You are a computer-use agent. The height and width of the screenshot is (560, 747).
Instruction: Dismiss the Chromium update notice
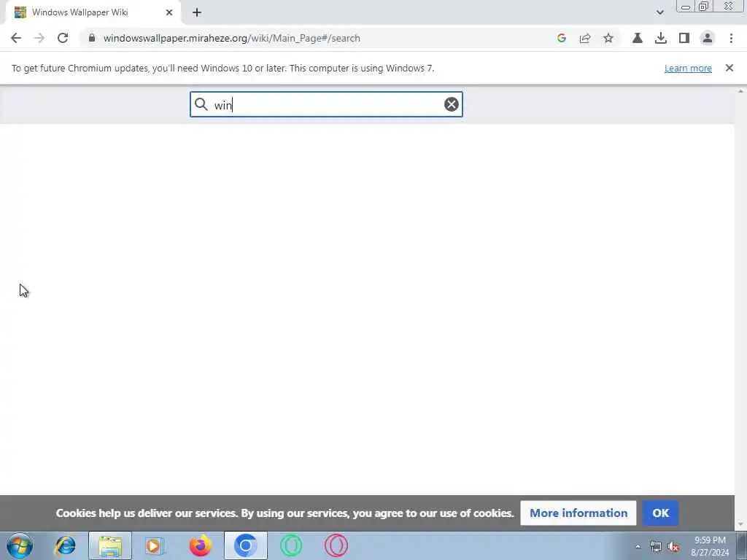729,68
